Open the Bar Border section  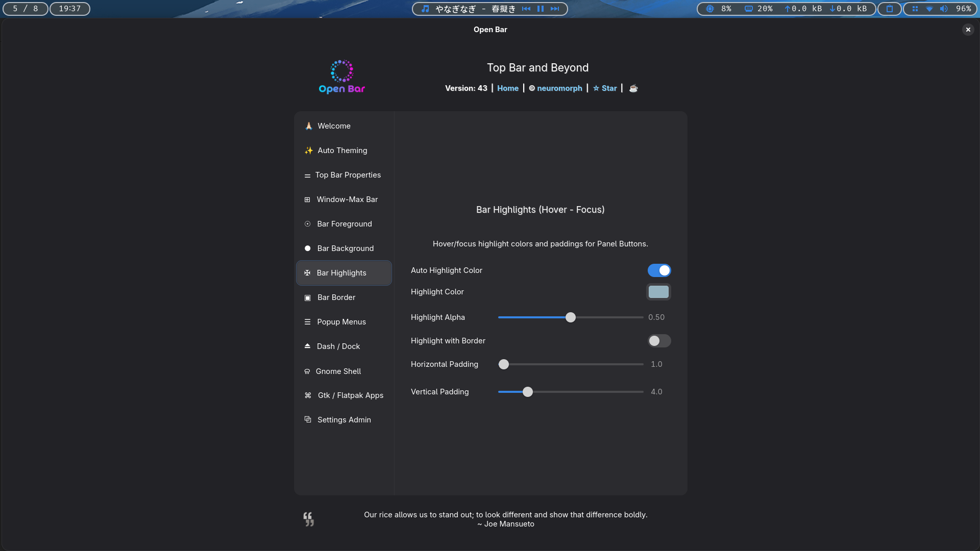pos(336,297)
